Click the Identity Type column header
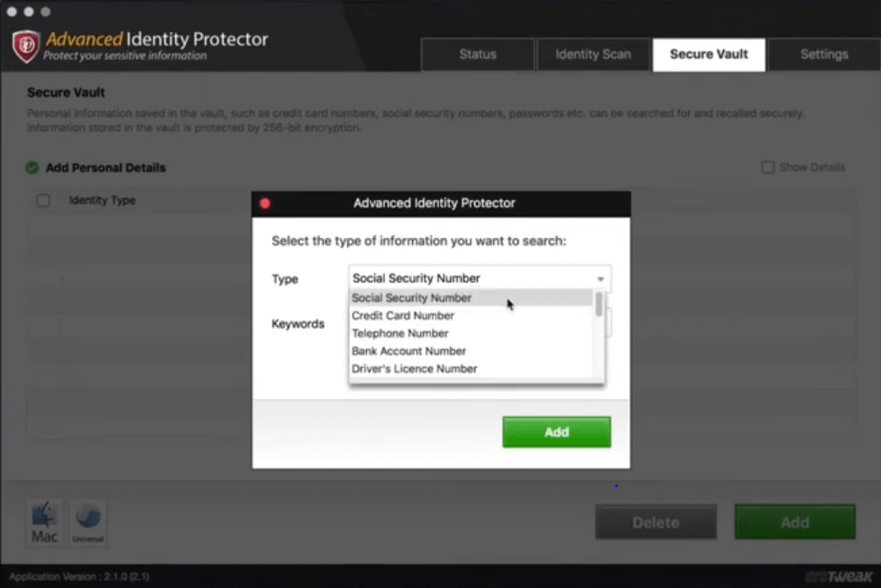This screenshot has width=881, height=588. pyautogui.click(x=102, y=200)
